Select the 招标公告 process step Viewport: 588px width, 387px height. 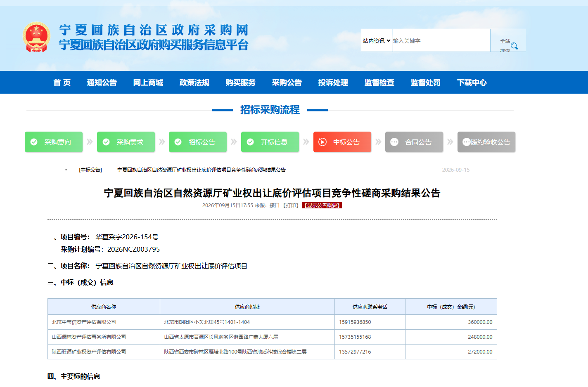coord(198,142)
